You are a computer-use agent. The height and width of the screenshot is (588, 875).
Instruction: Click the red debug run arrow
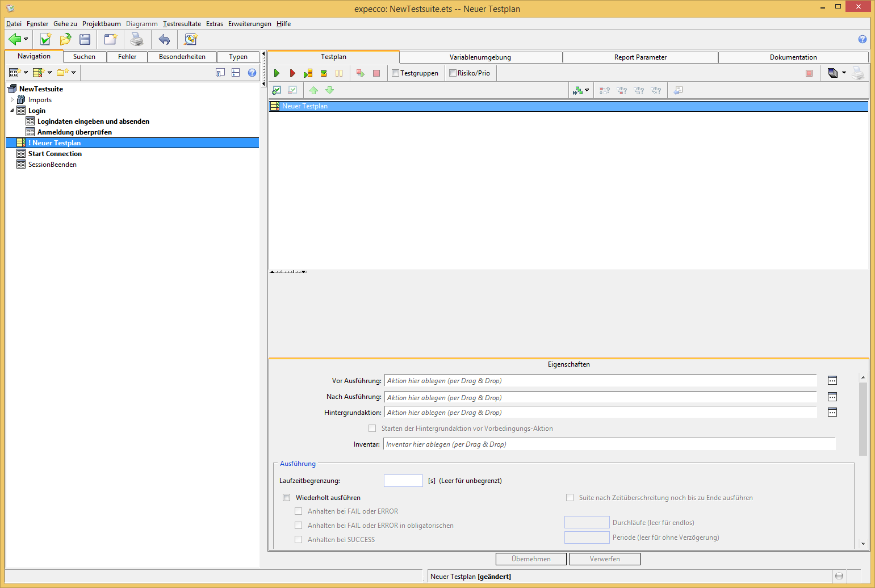292,73
